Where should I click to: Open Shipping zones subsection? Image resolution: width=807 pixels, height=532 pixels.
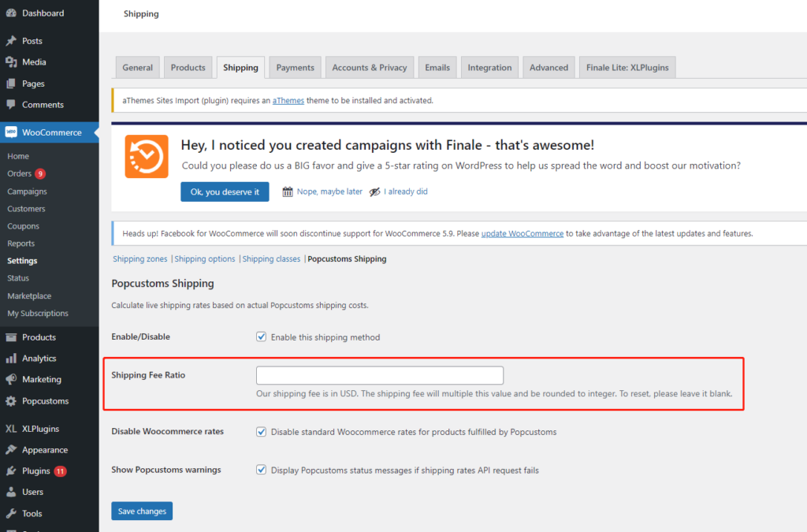tap(140, 259)
